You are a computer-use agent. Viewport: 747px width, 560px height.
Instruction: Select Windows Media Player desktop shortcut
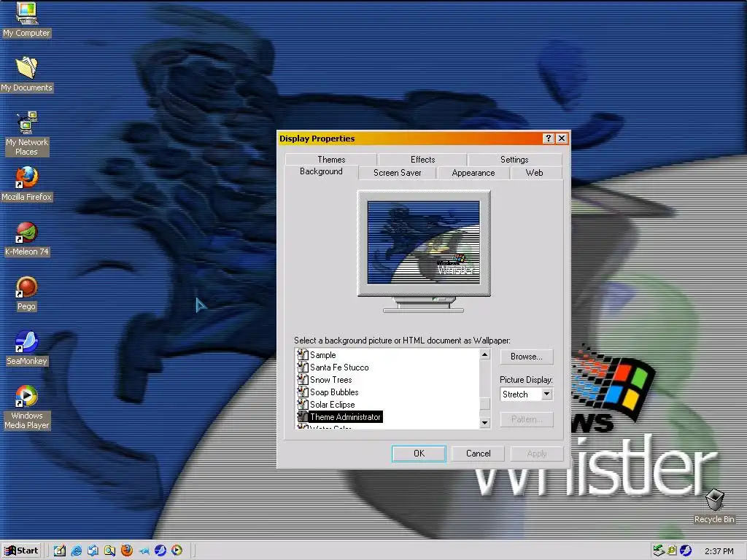tap(27, 408)
